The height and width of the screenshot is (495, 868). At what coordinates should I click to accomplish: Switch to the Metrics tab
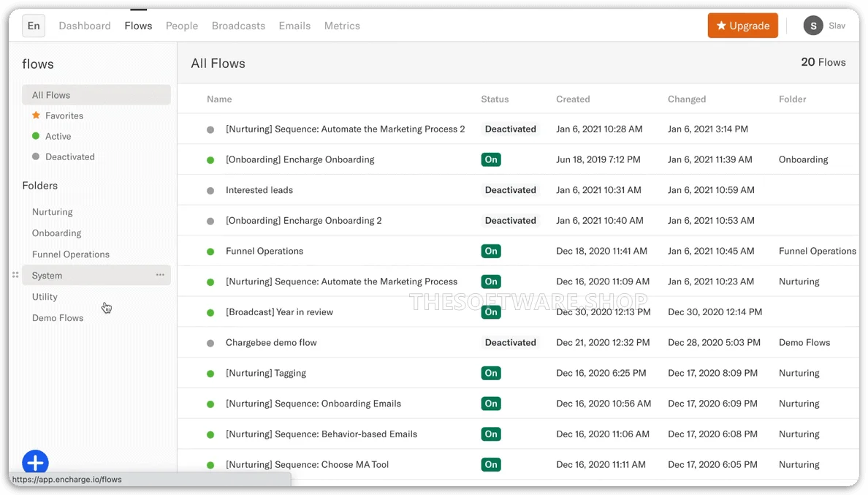342,26
